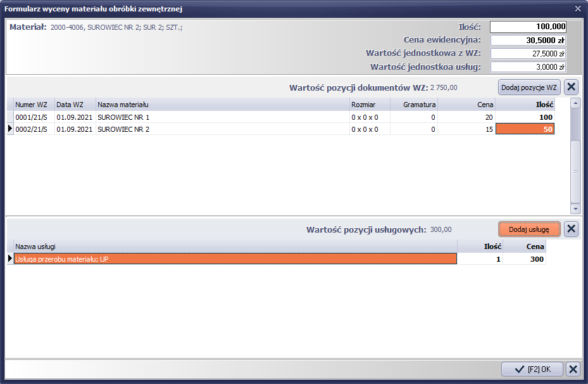Focus the Wartość jednostkowa usług field
The image size is (588, 384).
[x=528, y=67]
